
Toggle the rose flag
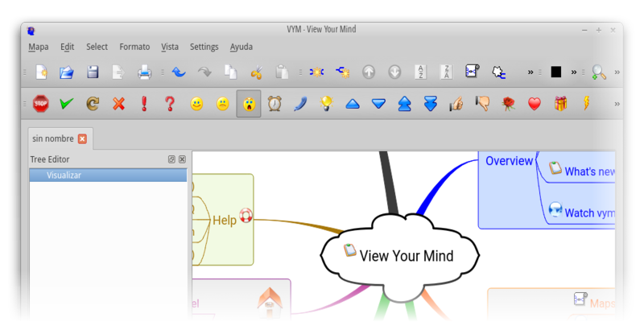point(509,104)
